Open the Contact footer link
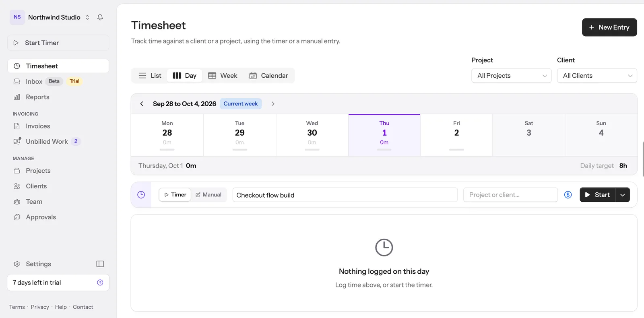The width and height of the screenshot is (644, 318). tap(83, 307)
